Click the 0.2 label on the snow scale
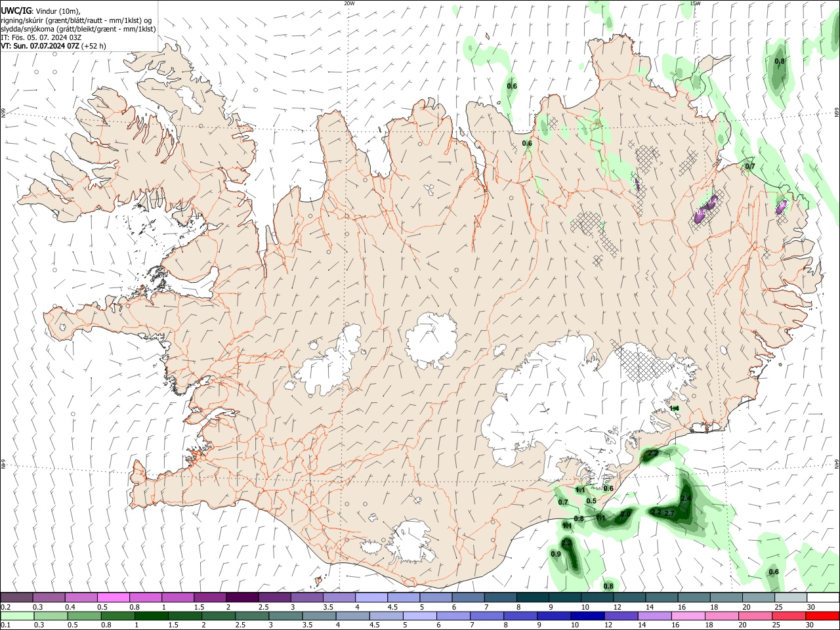The height and width of the screenshot is (630, 840). 7,607
